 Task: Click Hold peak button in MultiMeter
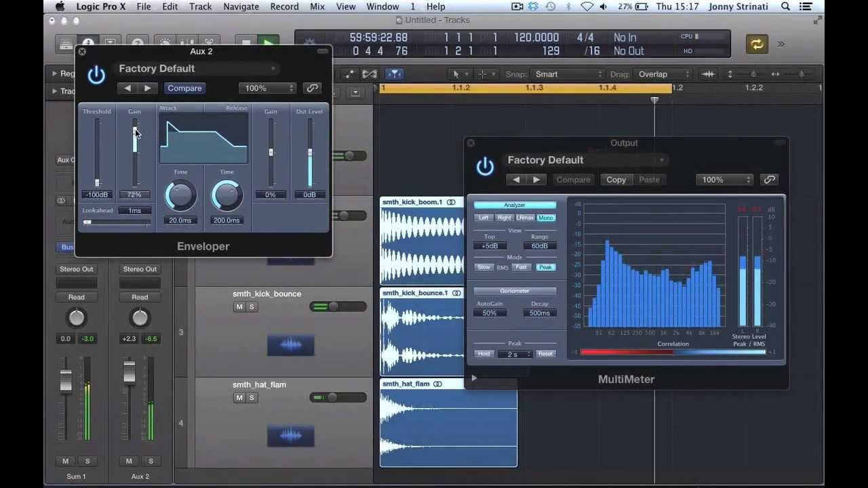(x=484, y=354)
